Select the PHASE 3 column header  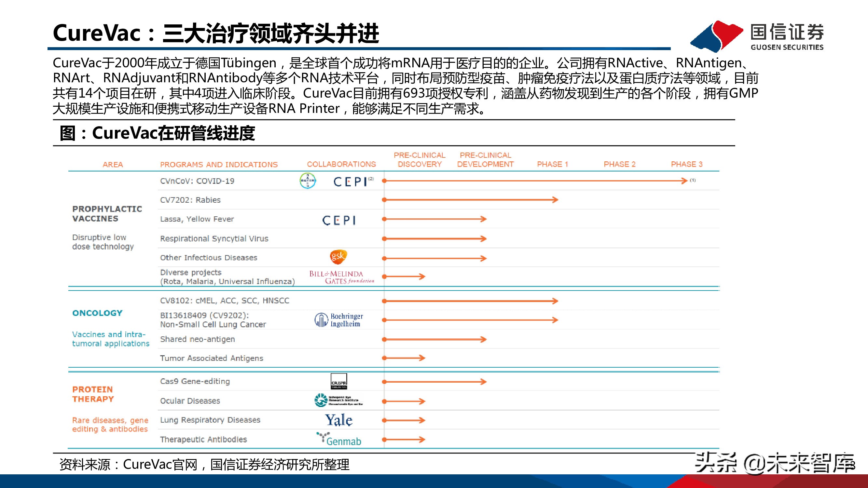pos(687,164)
